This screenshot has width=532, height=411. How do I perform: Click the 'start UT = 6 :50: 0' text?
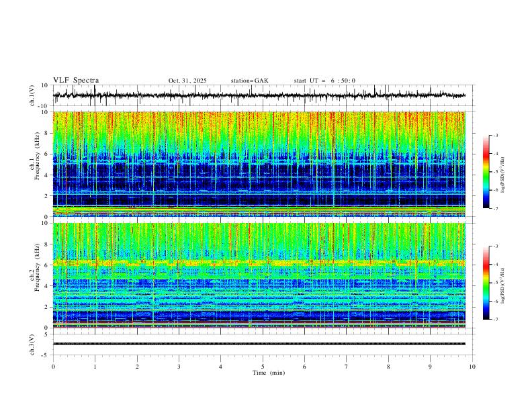click(324, 81)
